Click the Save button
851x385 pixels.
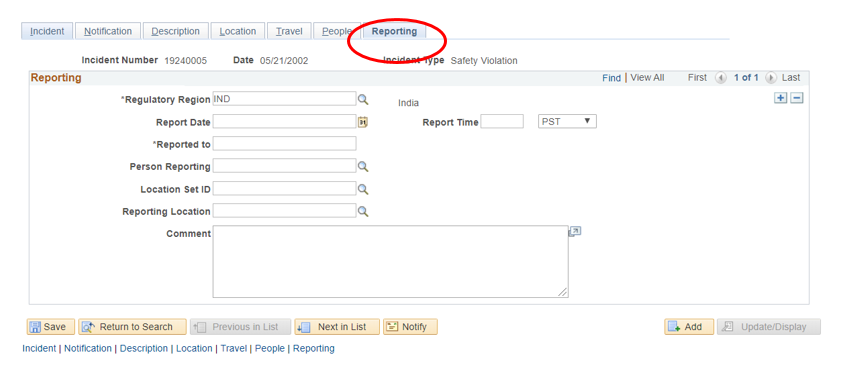[x=50, y=327]
